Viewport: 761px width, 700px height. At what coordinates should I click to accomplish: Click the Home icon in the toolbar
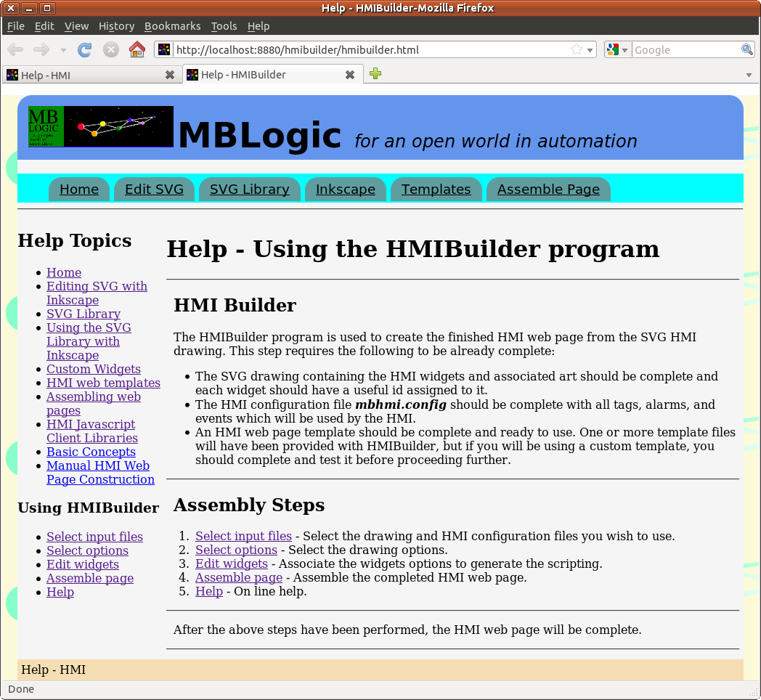137,50
